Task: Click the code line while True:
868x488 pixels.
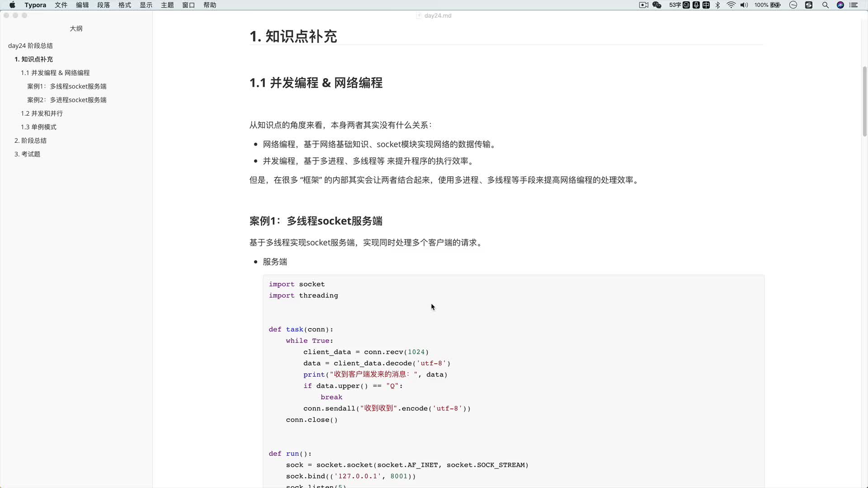Action: click(309, 341)
